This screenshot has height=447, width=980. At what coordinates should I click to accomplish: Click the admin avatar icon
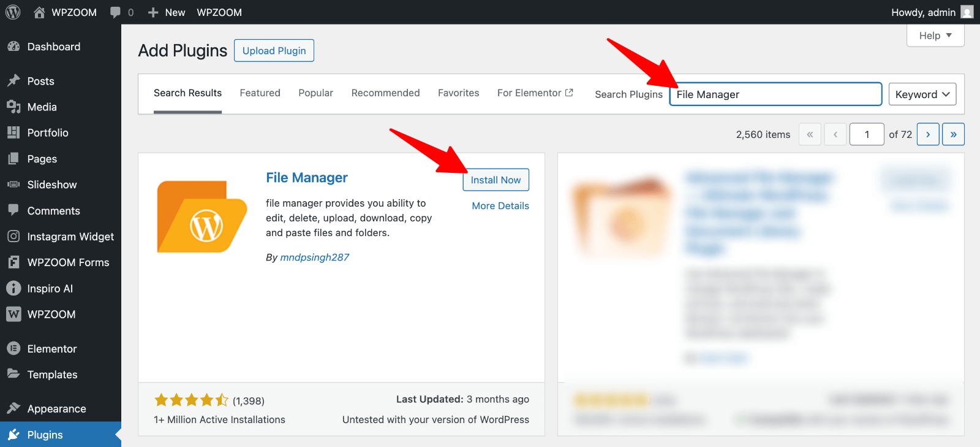[x=967, y=12]
